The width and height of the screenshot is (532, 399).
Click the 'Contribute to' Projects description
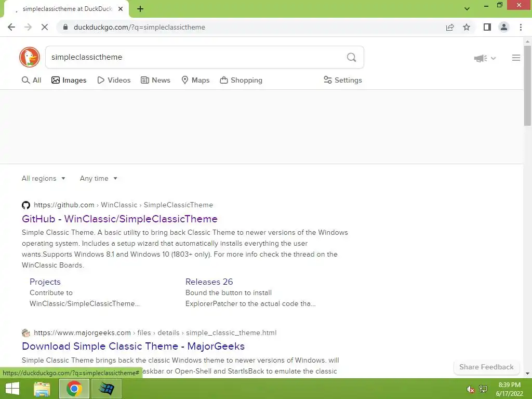[x=85, y=298]
